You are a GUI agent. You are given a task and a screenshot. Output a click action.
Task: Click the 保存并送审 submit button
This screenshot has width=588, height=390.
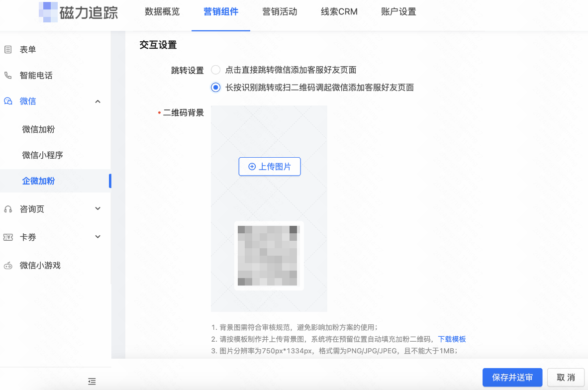512,378
